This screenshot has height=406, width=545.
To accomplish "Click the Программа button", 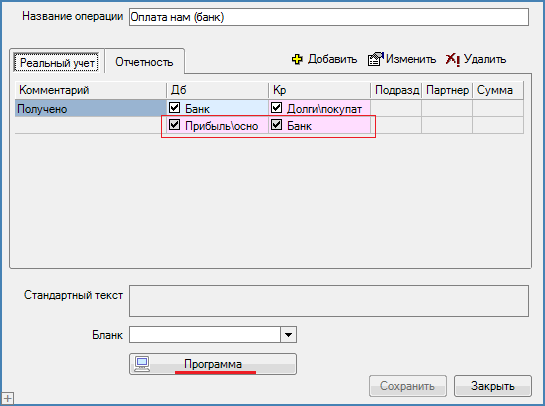I will point(213,364).
